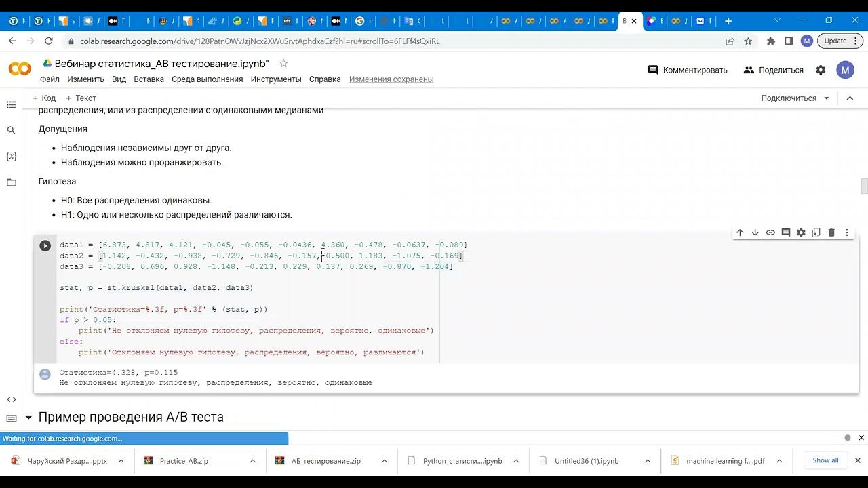Open the Справка menu
Image resolution: width=868 pixels, height=488 pixels.
(x=325, y=79)
